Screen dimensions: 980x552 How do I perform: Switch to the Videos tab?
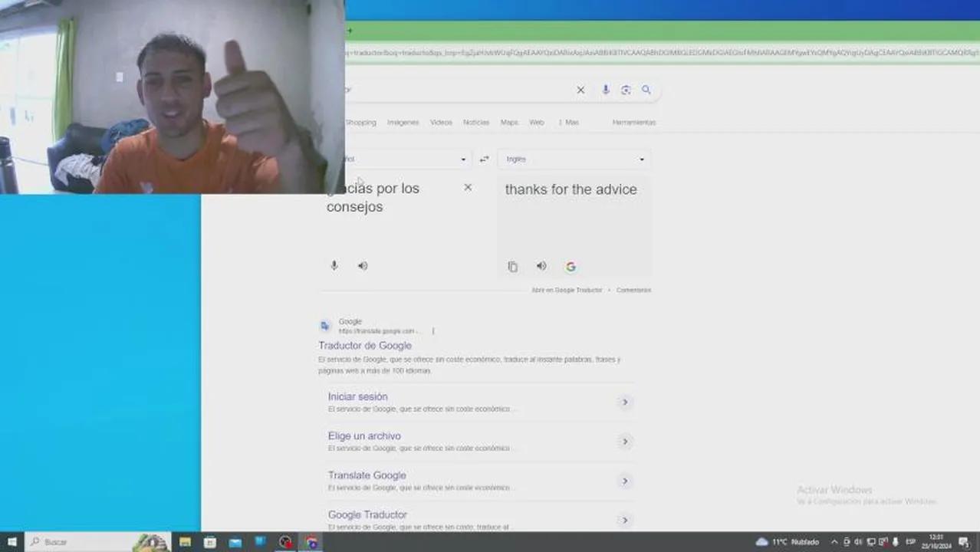[441, 123]
